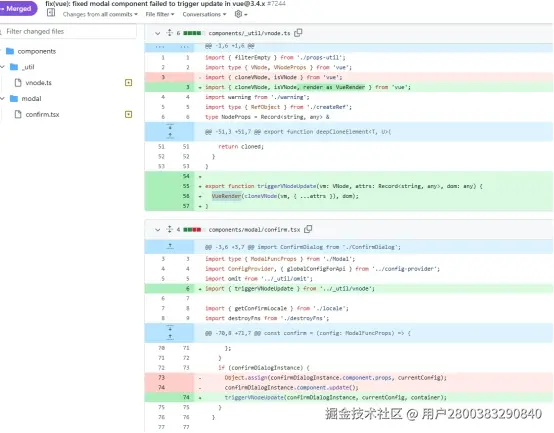Copy path components/modal/confirm.tsx
This screenshot has width=554, height=433.
tap(308, 229)
